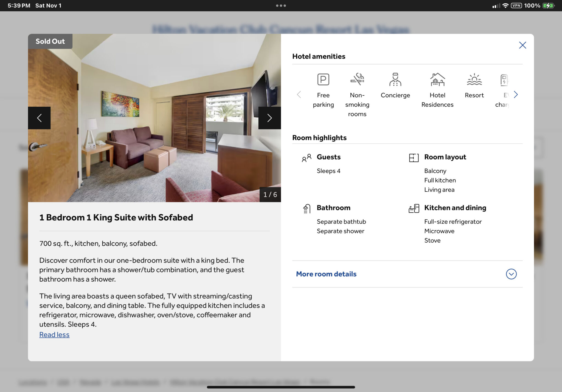Click the EV charging amenity icon
The height and width of the screenshot is (392, 562).
coord(504,80)
